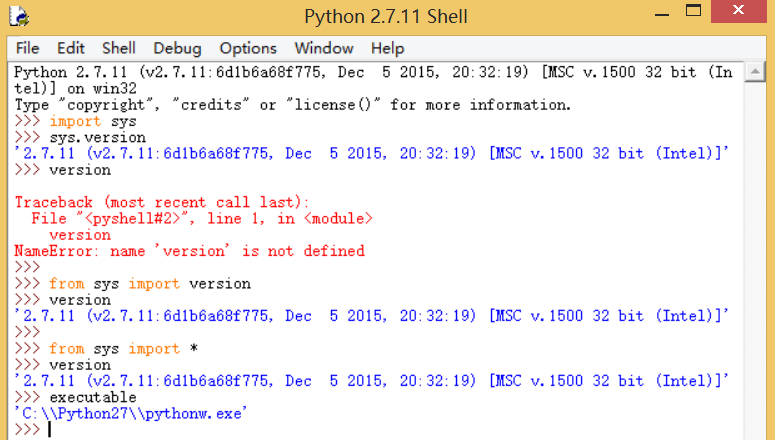Click the 'File "<pyshell#2>", line 1' line
The height and width of the screenshot is (440, 775).
202,219
